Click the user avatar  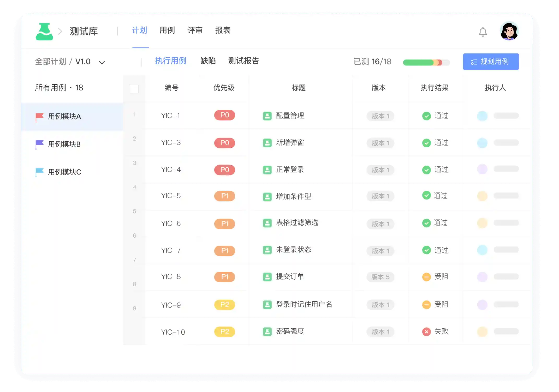click(x=509, y=31)
